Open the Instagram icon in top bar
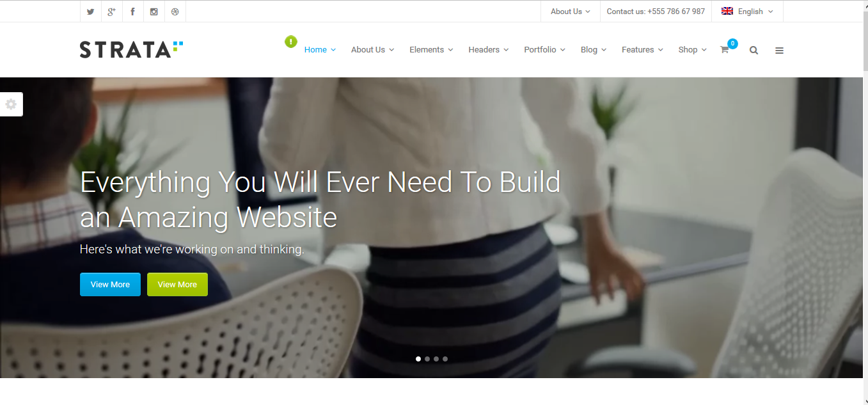Image resolution: width=868 pixels, height=405 pixels. pyautogui.click(x=154, y=12)
